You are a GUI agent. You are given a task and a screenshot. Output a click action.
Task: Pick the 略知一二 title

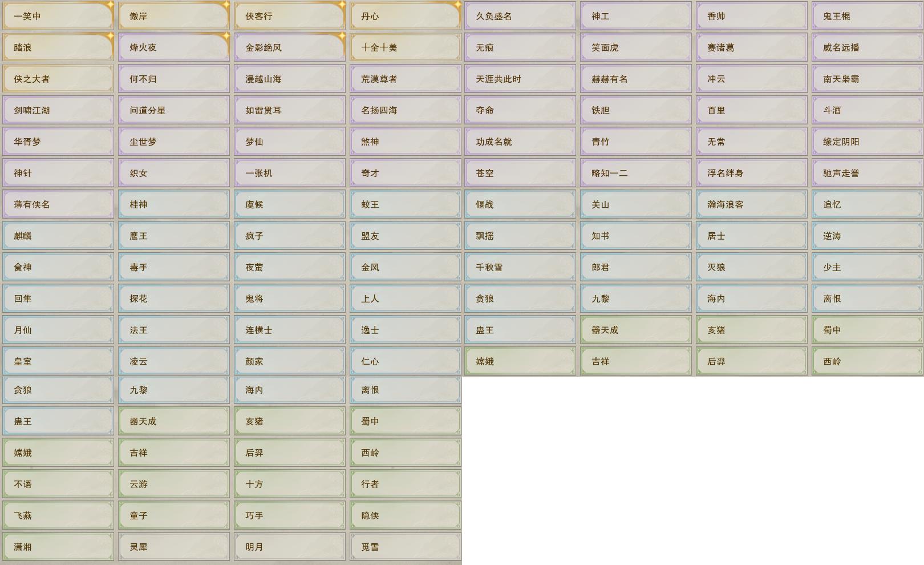tap(635, 173)
